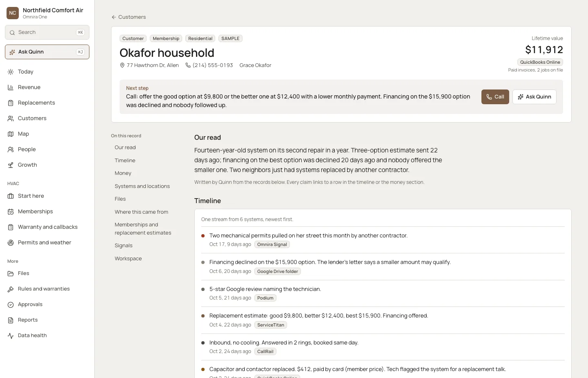The height and width of the screenshot is (378, 588).
Task: Click the Permits and weather radar icon
Action: (11, 243)
